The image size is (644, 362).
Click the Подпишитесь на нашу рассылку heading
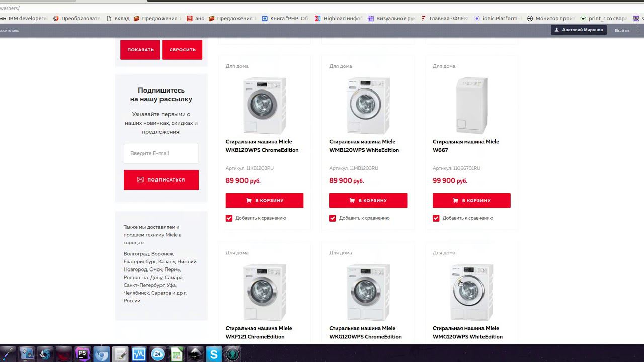coord(161,95)
